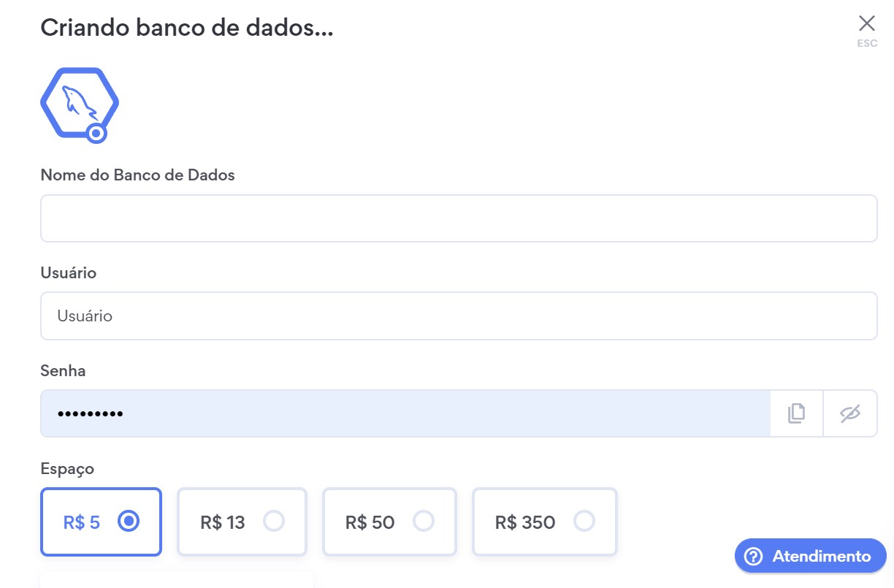
Task: Select the R$ 50 space option
Action: 389,522
